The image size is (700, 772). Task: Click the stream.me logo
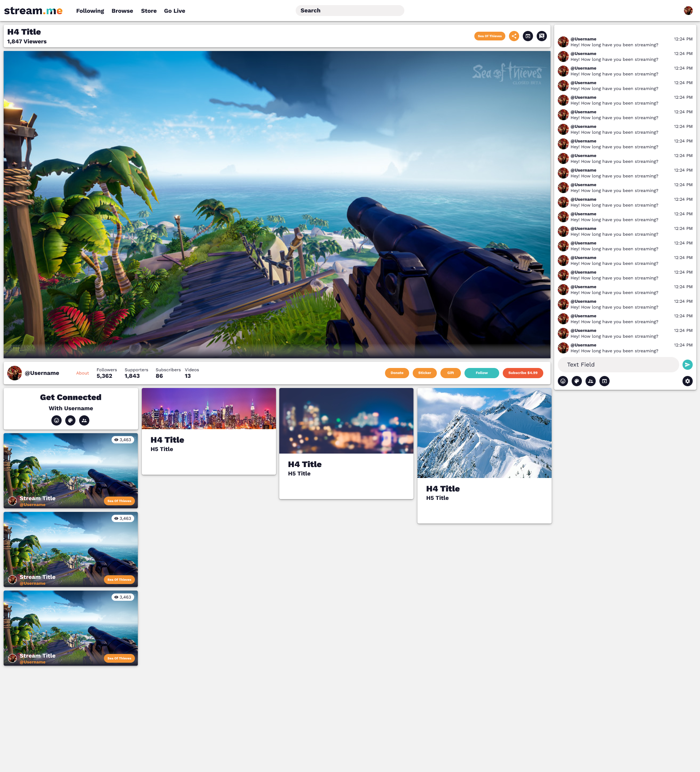click(x=33, y=10)
